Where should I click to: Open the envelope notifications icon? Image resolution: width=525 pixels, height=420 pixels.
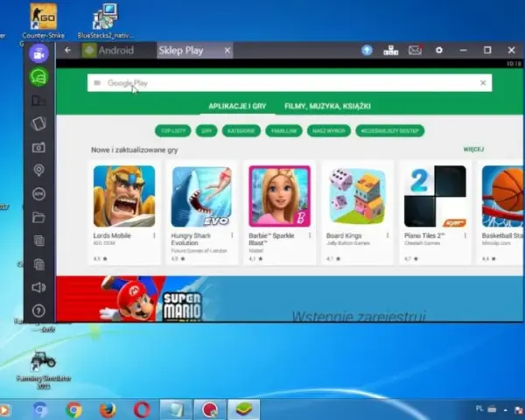(x=415, y=50)
